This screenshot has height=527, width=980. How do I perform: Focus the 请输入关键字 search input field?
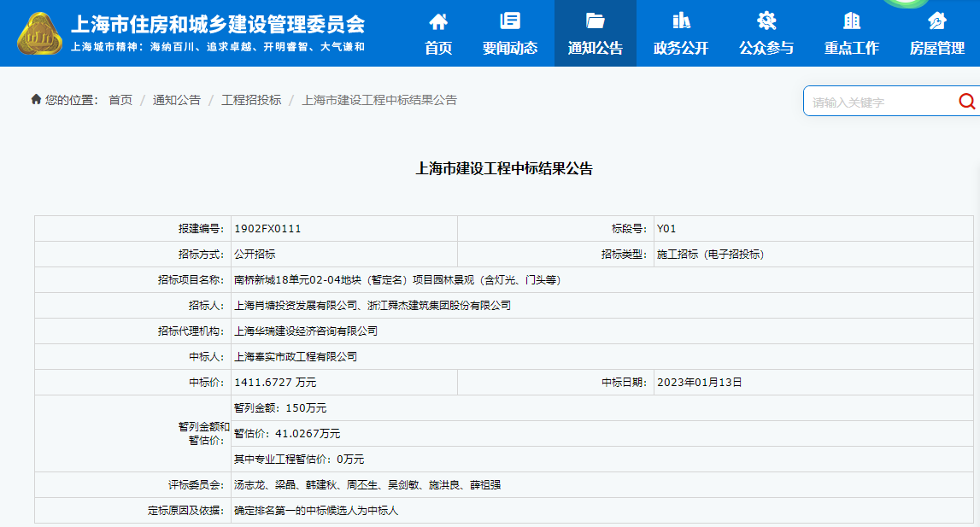point(878,102)
